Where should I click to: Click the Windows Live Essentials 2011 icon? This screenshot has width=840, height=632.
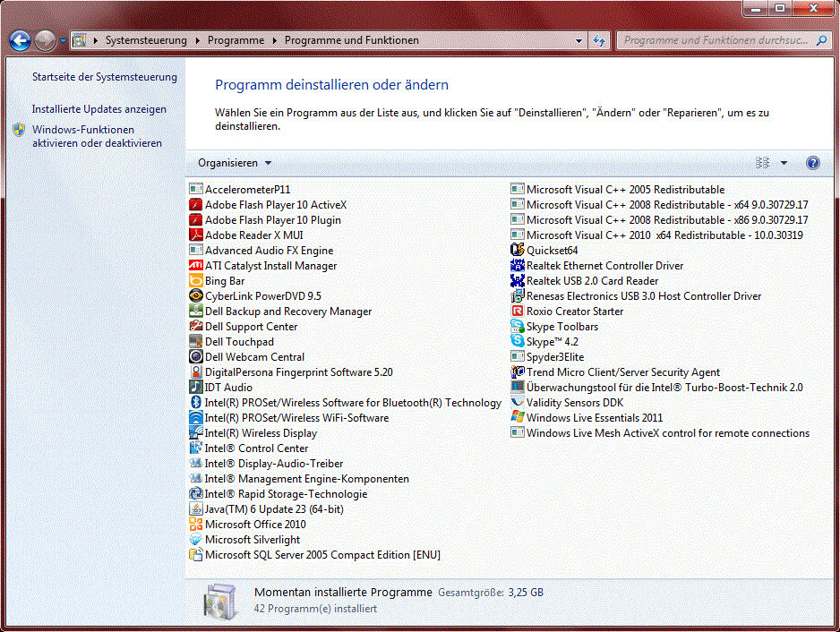point(518,418)
